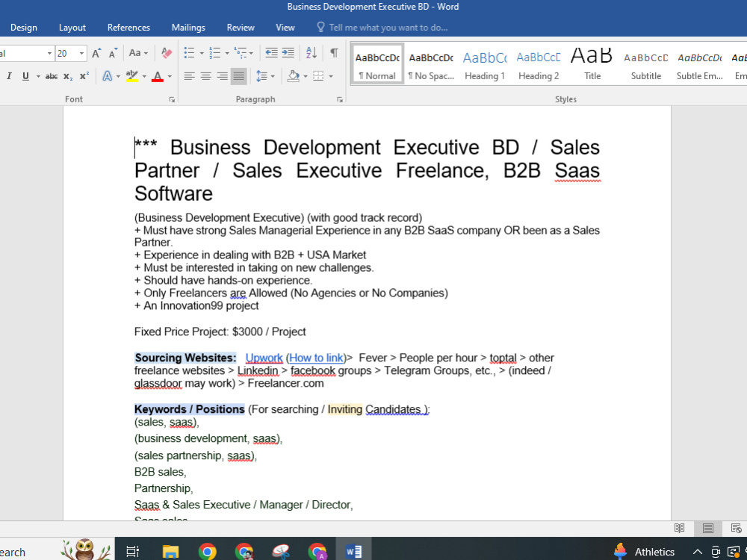Apply bullet list formatting
Image resolution: width=747 pixels, height=560 pixels.
pos(189,53)
